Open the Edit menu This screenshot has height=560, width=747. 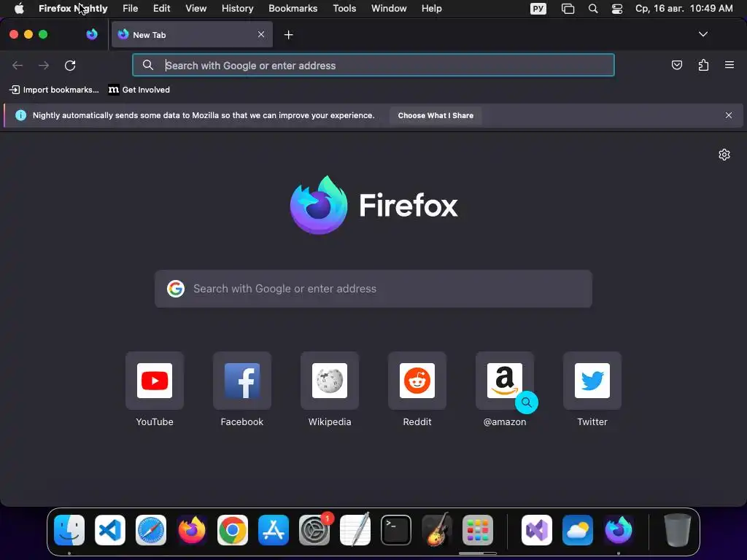click(x=161, y=9)
